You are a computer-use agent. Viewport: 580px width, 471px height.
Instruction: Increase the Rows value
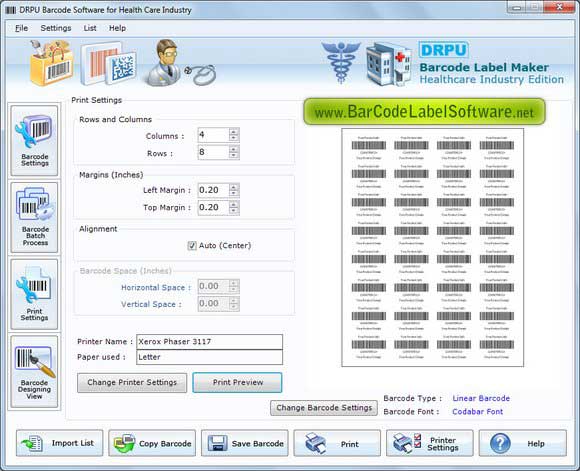click(234, 149)
